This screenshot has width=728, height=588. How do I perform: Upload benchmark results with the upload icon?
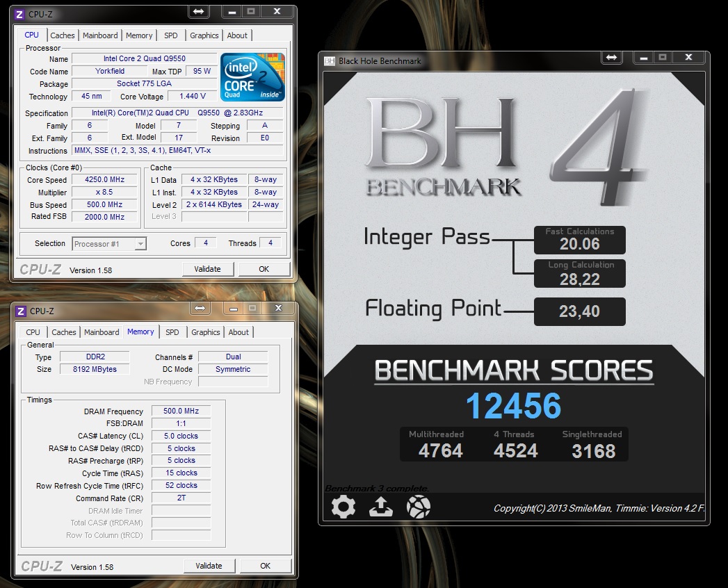point(381,507)
